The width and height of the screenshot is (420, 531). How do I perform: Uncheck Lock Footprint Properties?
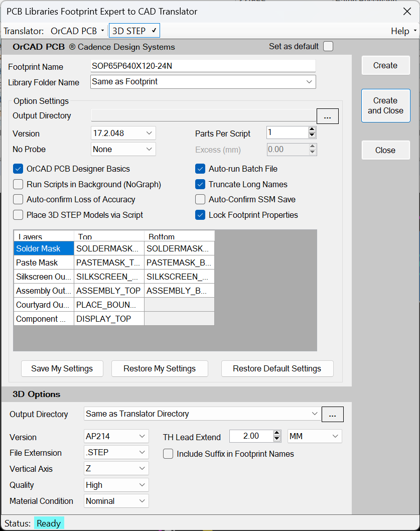coord(200,215)
